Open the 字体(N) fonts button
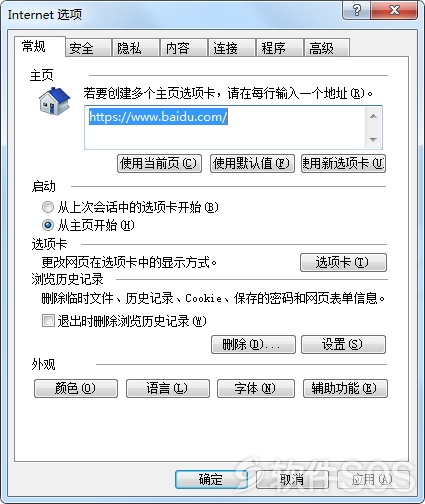This screenshot has height=504, width=425. pos(256,388)
